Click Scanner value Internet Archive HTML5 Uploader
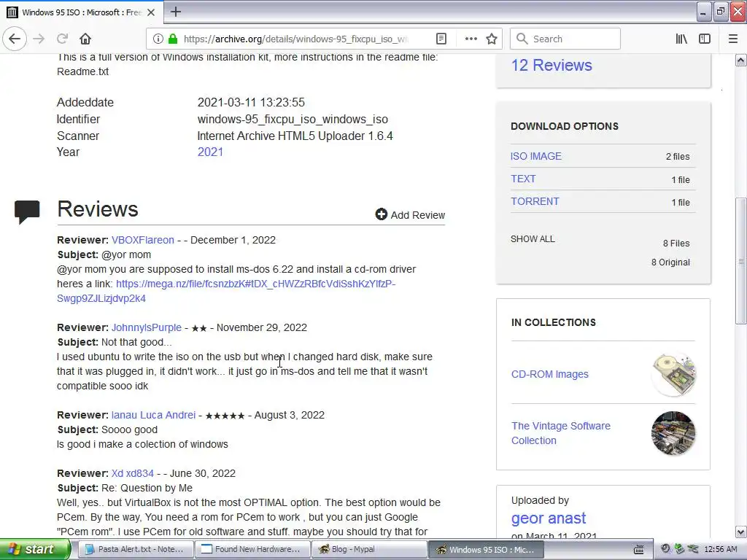The width and height of the screenshot is (747, 560). [x=295, y=136]
